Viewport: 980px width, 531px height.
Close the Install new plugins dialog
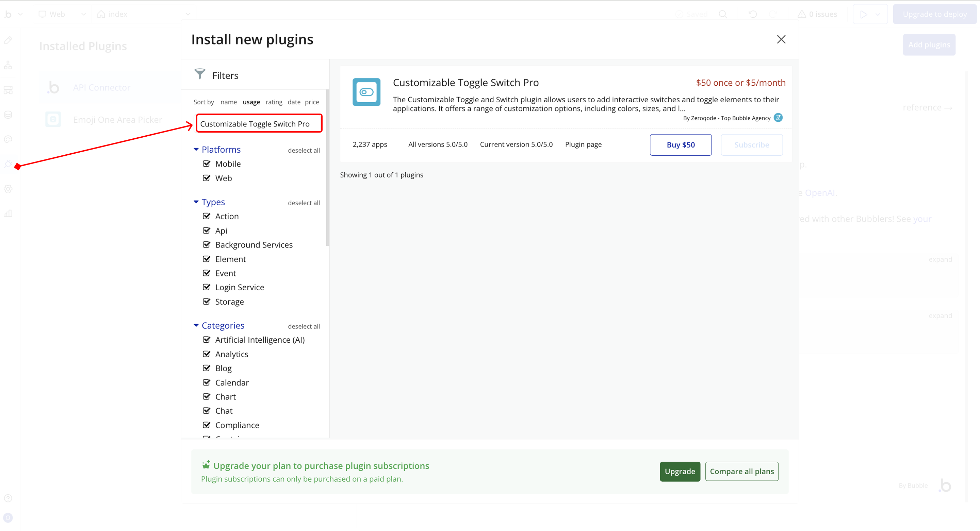click(x=781, y=39)
